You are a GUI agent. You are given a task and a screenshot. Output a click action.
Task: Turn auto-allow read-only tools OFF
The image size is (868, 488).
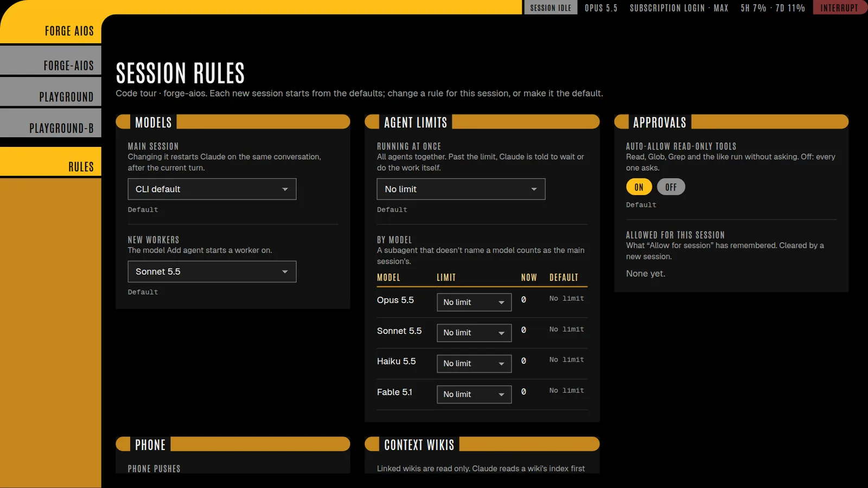(x=671, y=187)
